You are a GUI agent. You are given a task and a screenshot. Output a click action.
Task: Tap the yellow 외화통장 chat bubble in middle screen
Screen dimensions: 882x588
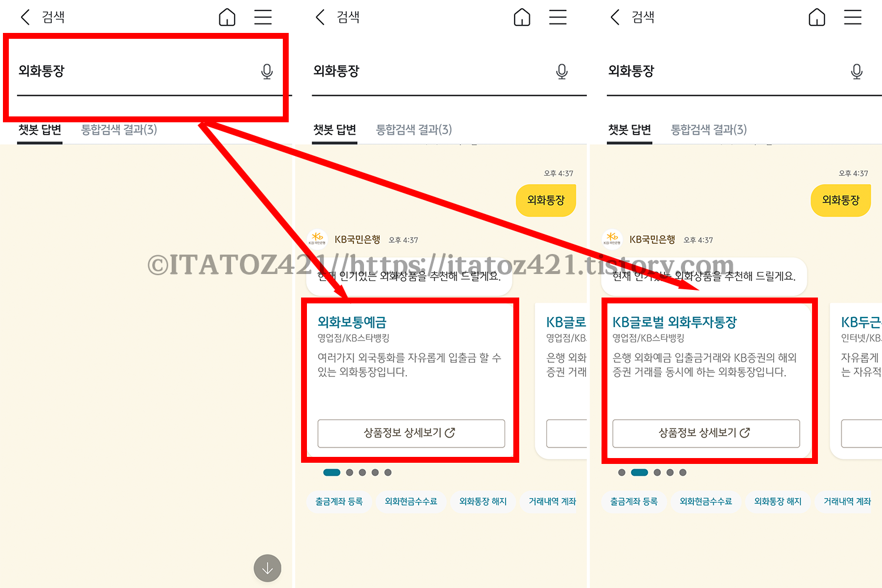546,201
